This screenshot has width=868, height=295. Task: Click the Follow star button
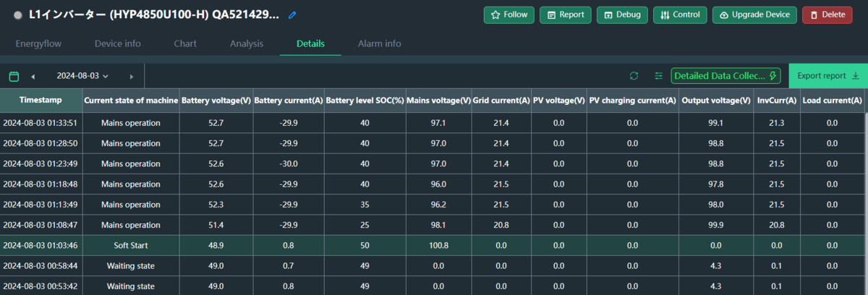(x=509, y=14)
